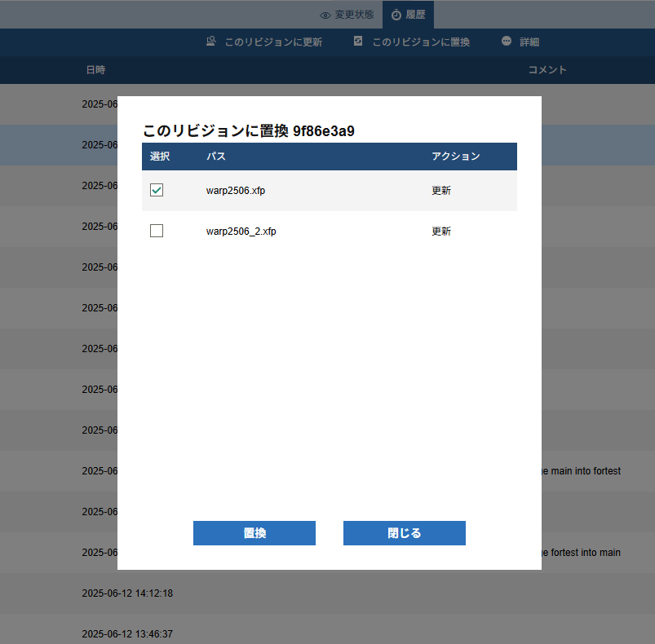Click the clock icon of 履歴
655x644 pixels.
[396, 15]
